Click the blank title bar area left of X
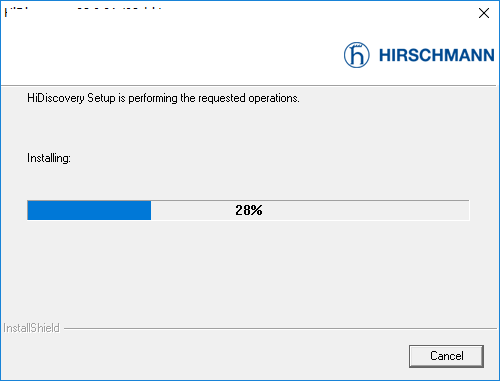The image size is (500, 381). pyautogui.click(x=317, y=13)
